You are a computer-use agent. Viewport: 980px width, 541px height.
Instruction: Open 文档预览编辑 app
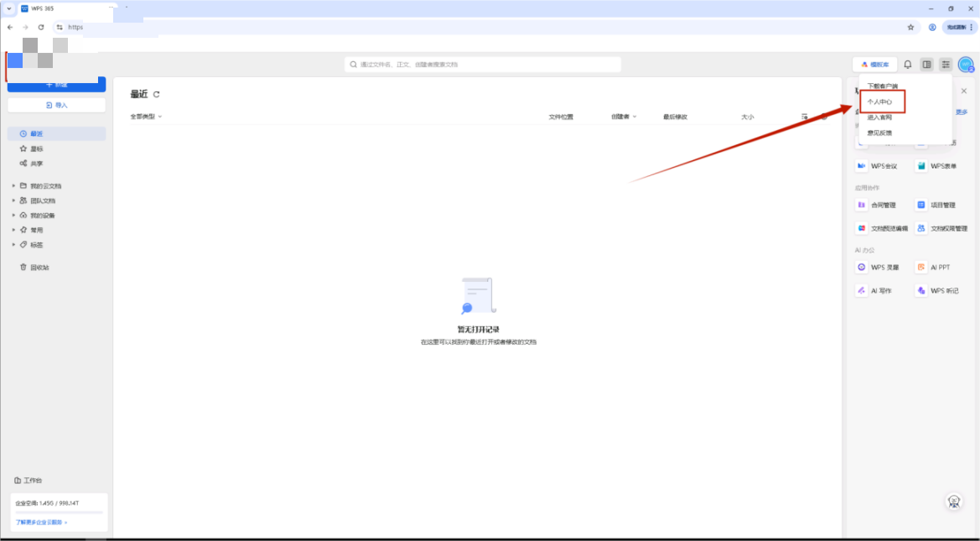(x=883, y=229)
